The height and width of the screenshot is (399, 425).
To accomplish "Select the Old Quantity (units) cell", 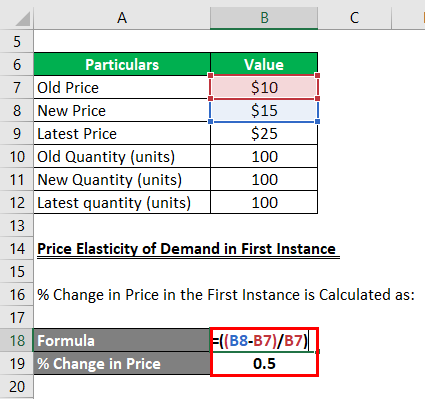I will click(122, 156).
